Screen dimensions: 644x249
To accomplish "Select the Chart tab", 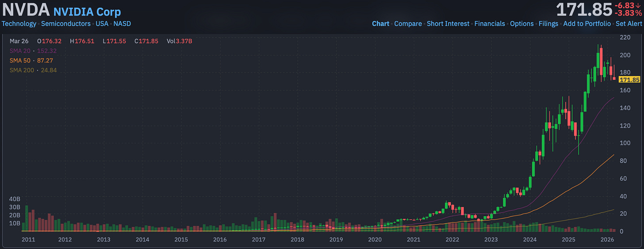I will pos(380,23).
